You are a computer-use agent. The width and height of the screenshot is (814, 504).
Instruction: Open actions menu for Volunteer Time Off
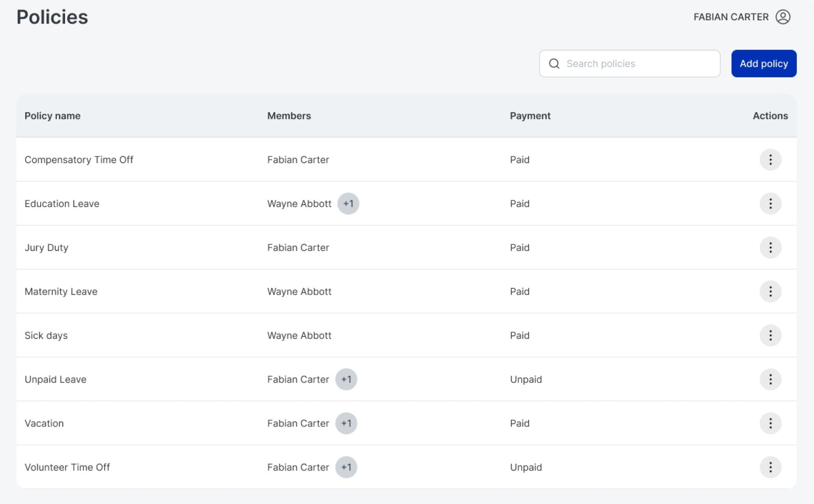tap(770, 467)
